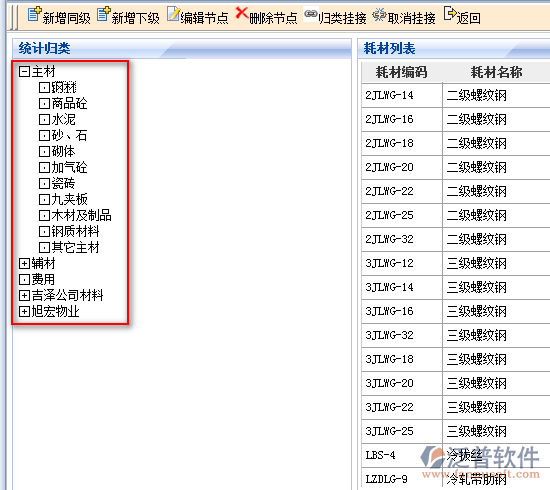Select the row with code 2JLWG-14
550x490 pixels.
click(x=456, y=95)
